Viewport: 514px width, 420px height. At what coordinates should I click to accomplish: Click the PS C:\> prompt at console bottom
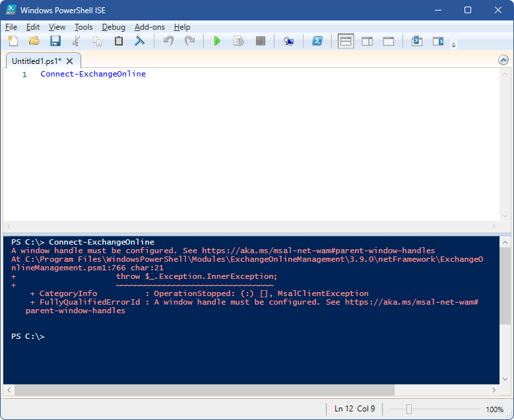[x=28, y=336]
